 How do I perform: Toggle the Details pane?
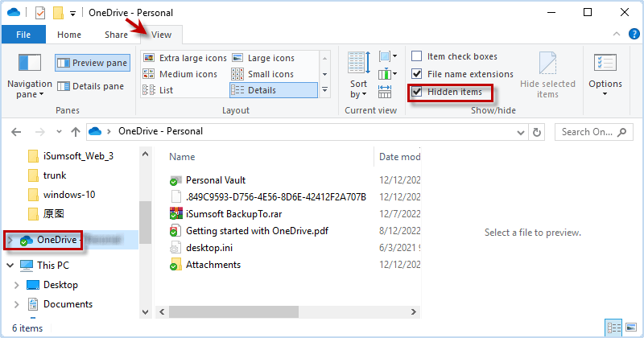tap(91, 86)
